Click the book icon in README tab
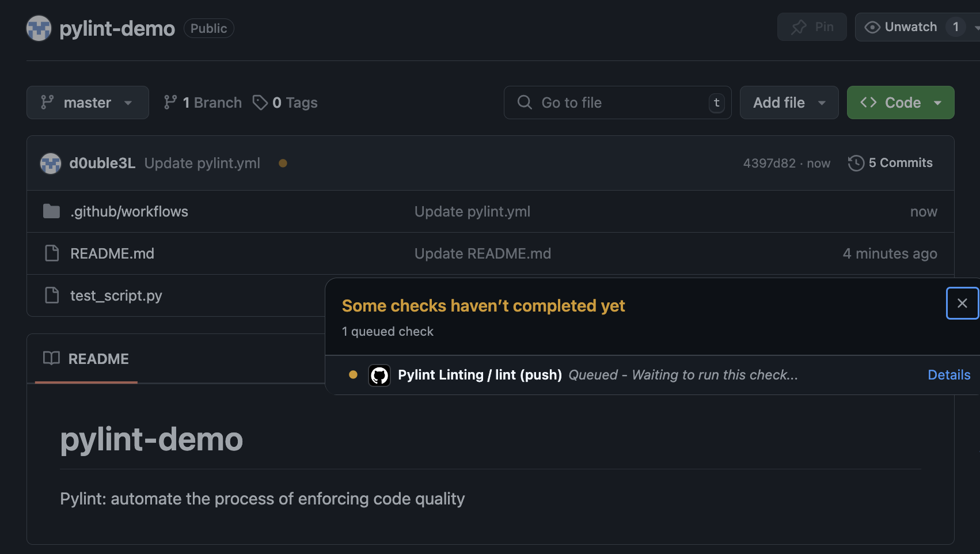The height and width of the screenshot is (554, 980). [51, 358]
